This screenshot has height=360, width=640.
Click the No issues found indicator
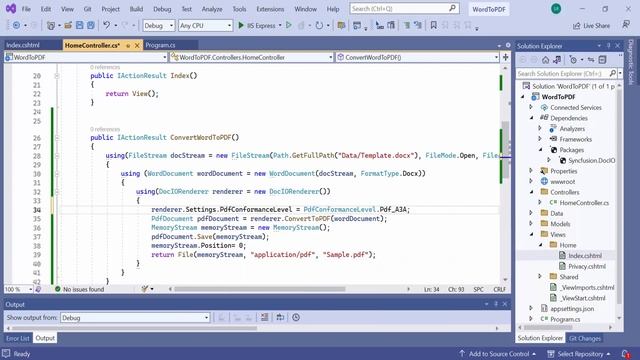[x=80, y=289]
